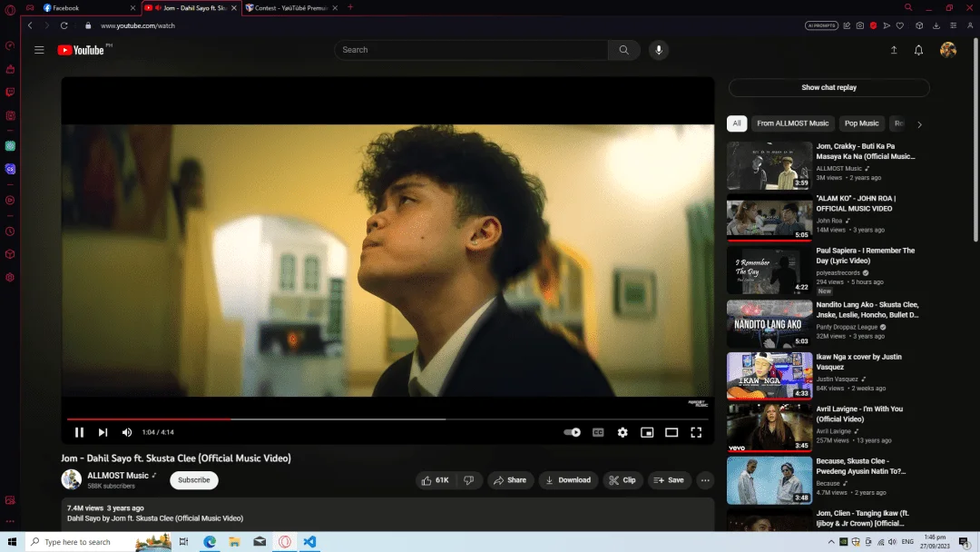This screenshot has height=552, width=980.
Task: Seek on the video progress bar
Action: [x=387, y=419]
